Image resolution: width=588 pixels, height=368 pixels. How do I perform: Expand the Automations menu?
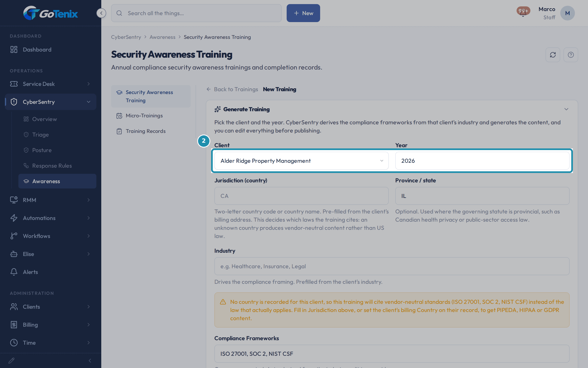coord(51,218)
